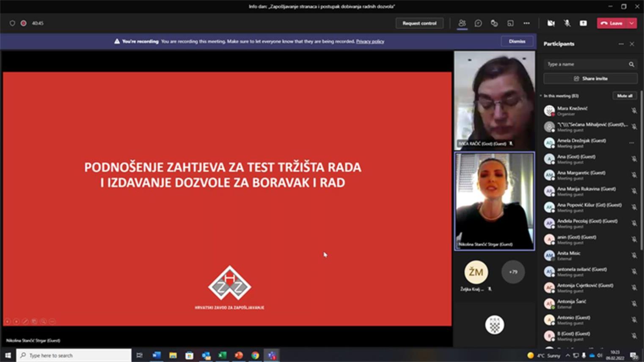Click mic icon for Antonio (Guest)
This screenshot has width=644, height=362.
pyautogui.click(x=634, y=320)
